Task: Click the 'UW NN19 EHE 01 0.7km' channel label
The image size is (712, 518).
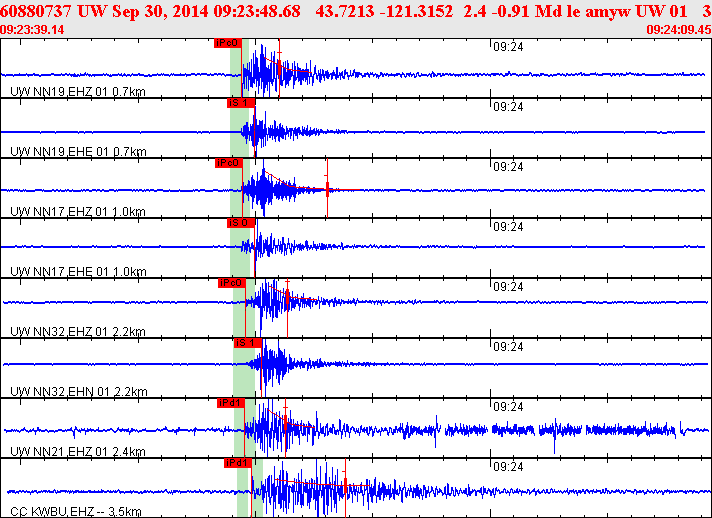Action: tap(78, 151)
